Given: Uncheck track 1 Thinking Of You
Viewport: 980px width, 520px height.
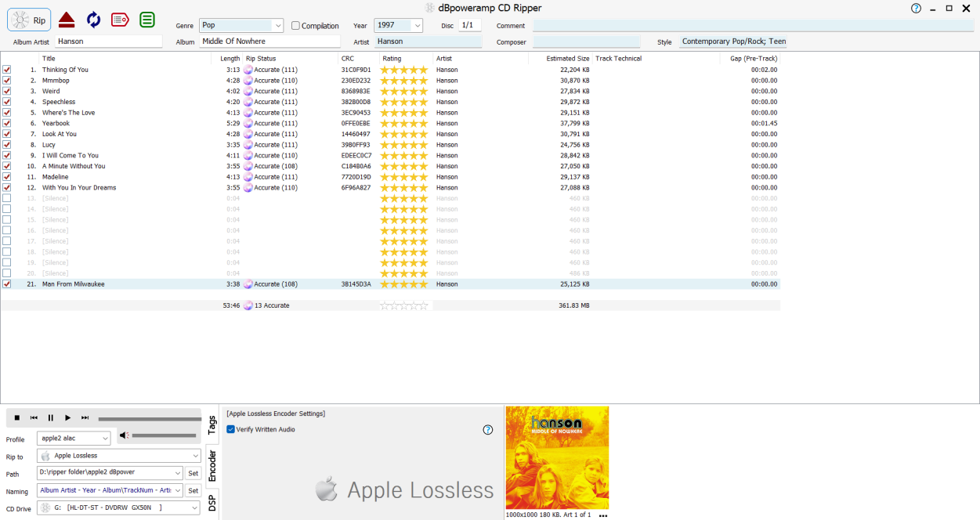Looking at the screenshot, I should 7,70.
